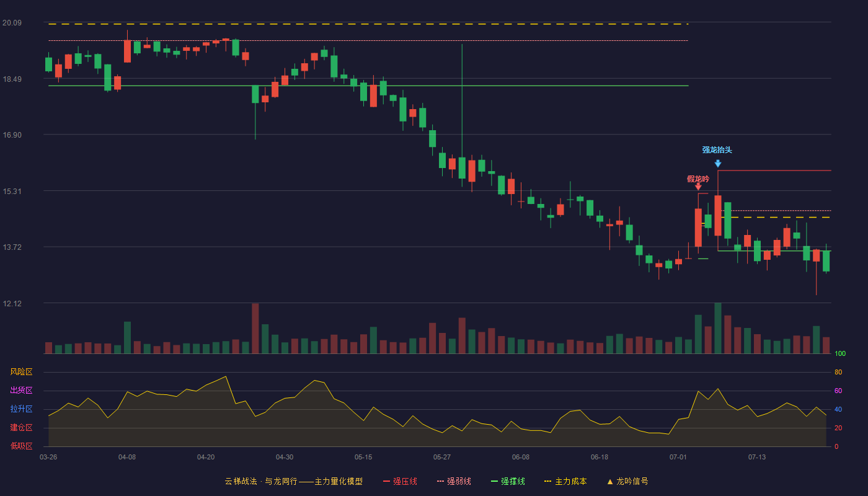Click the red arrow marker below 假龙吟
The height and width of the screenshot is (496, 868).
698,187
